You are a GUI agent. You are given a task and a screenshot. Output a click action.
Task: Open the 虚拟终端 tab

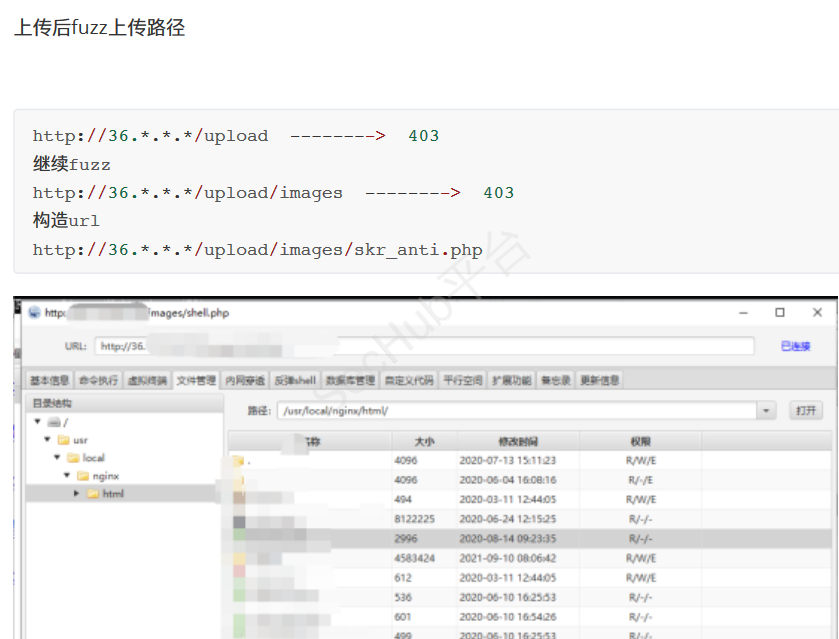147,380
